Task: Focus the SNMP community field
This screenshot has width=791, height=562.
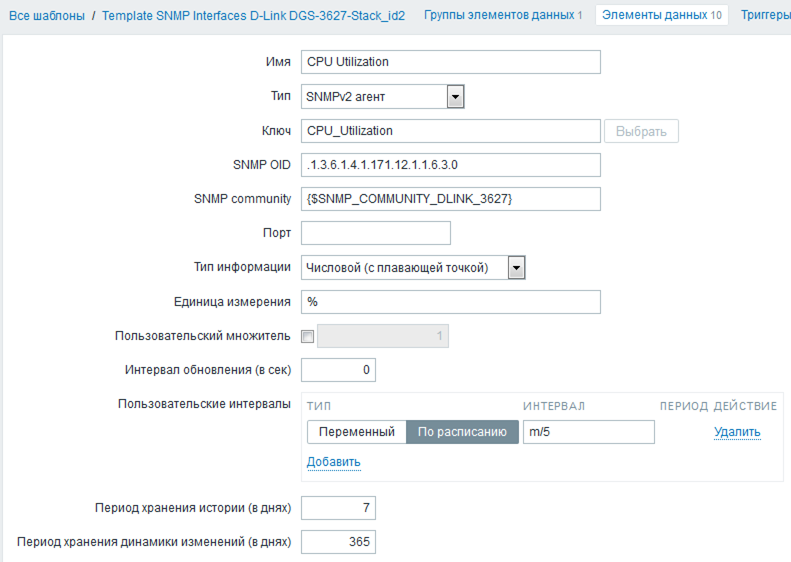Action: [450, 199]
